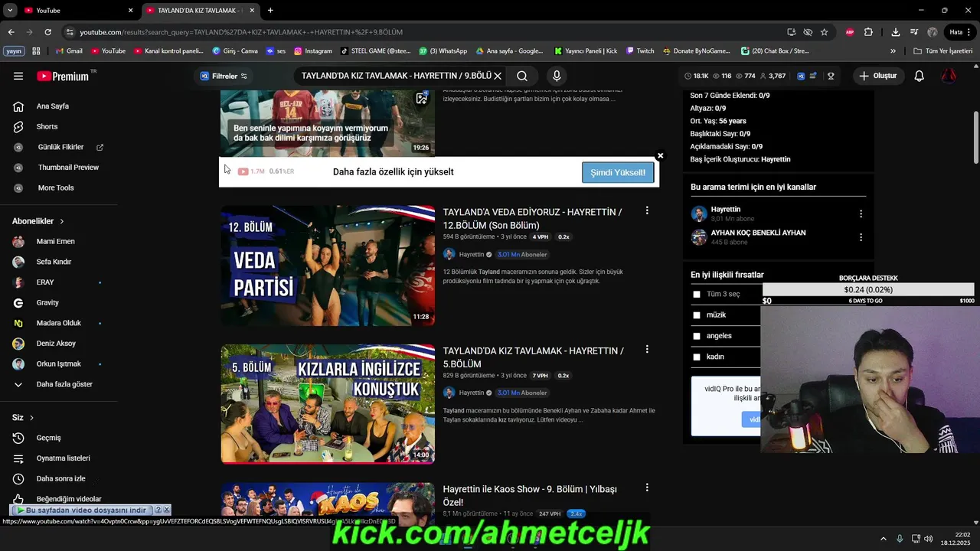Click the vidIQ blue logo icon in header
The height and width of the screenshot is (551, 980).
tap(801, 76)
